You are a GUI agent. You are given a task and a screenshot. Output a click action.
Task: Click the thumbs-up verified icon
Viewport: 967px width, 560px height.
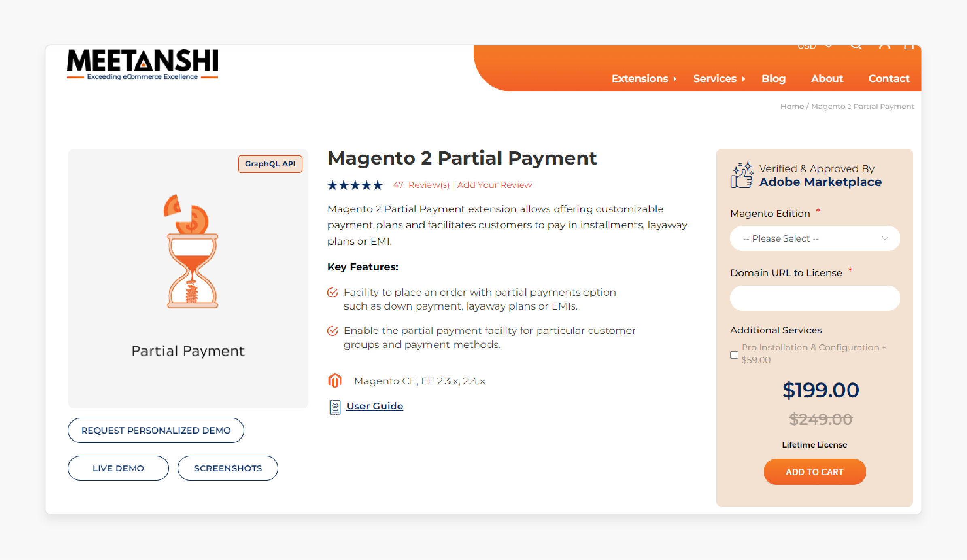pyautogui.click(x=742, y=175)
